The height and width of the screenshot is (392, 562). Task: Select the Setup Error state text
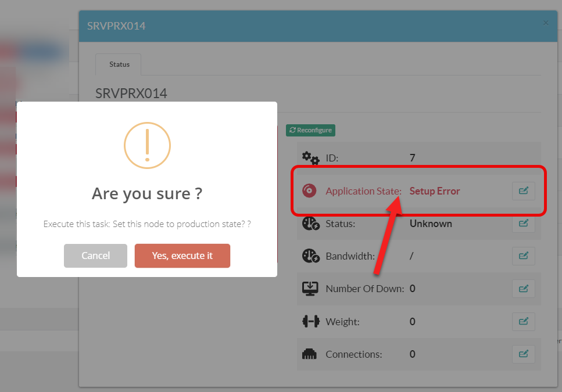point(434,191)
